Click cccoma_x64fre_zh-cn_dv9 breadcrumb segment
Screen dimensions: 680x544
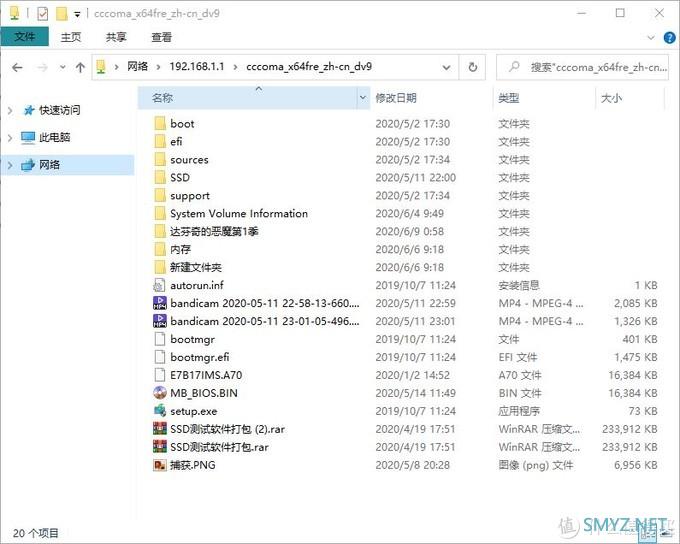[x=309, y=67]
